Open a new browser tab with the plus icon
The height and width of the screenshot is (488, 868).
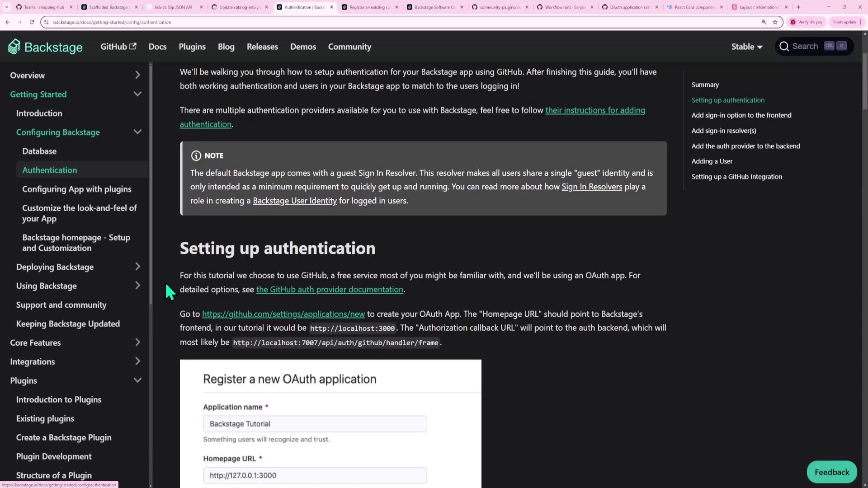click(x=798, y=7)
